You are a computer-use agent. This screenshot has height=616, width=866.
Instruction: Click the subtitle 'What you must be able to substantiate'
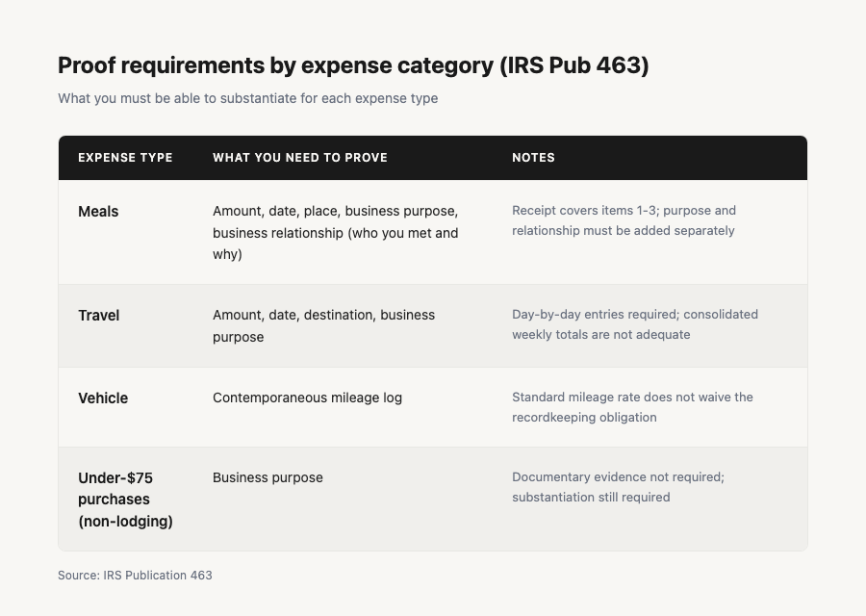pos(248,98)
